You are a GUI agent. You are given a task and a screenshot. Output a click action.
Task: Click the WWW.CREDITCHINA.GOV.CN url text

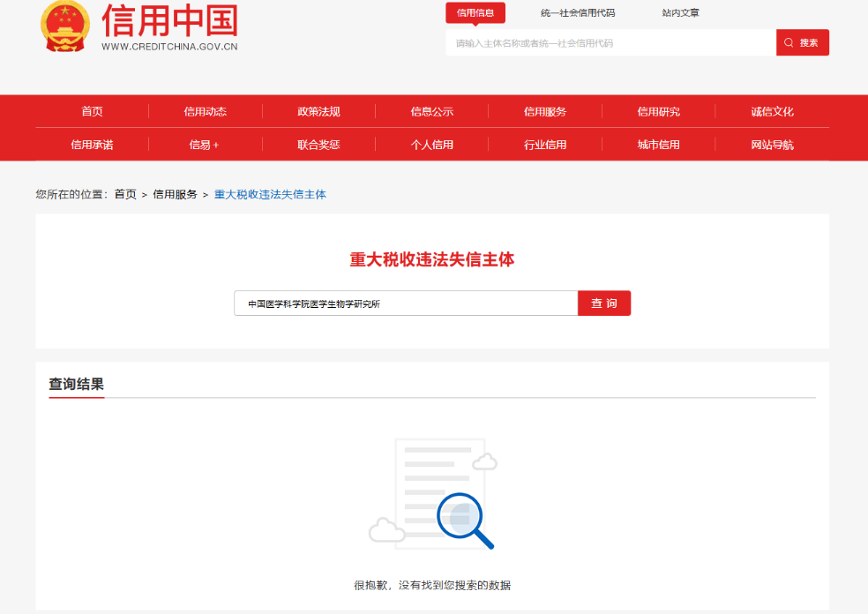pos(169,47)
